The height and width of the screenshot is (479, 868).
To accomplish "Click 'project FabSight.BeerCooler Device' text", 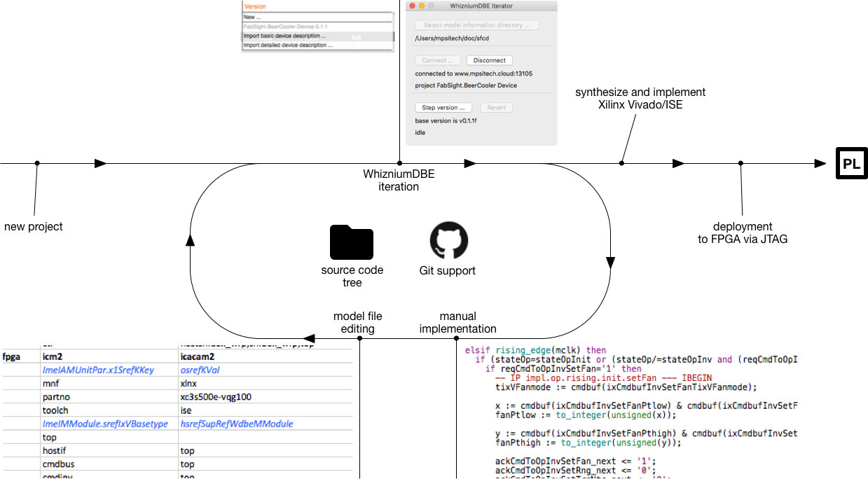I will point(466,85).
